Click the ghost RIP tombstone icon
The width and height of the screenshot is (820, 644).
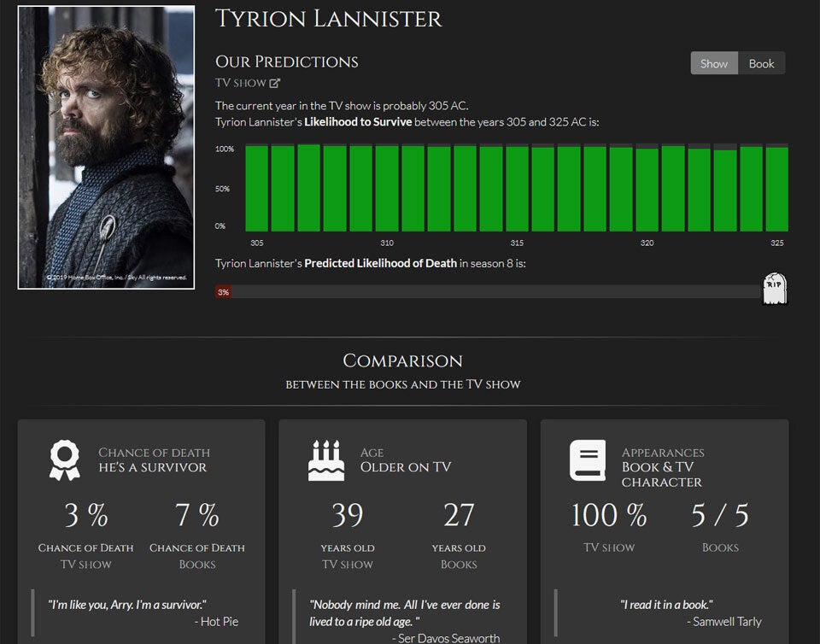774,289
